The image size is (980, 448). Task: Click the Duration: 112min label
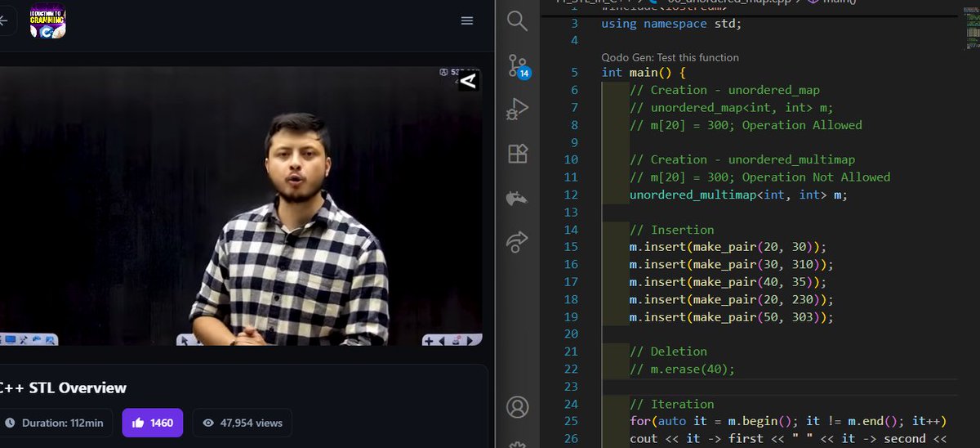[54, 423]
